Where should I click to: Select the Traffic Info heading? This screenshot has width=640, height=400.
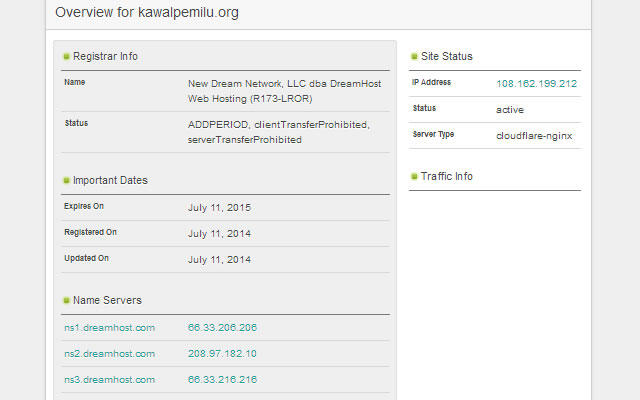[447, 176]
